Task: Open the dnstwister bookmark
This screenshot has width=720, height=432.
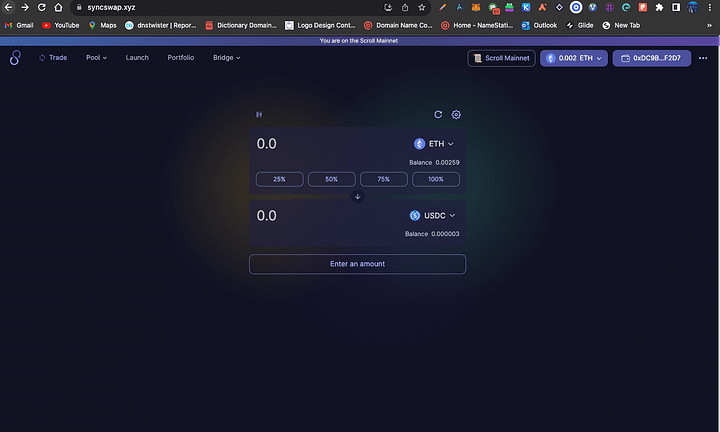Action: [x=161, y=25]
